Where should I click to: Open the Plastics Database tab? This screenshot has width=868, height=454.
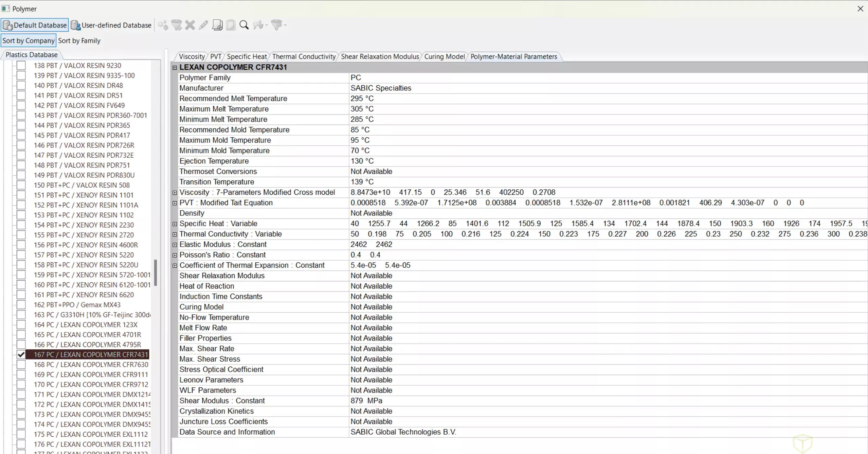coord(32,55)
